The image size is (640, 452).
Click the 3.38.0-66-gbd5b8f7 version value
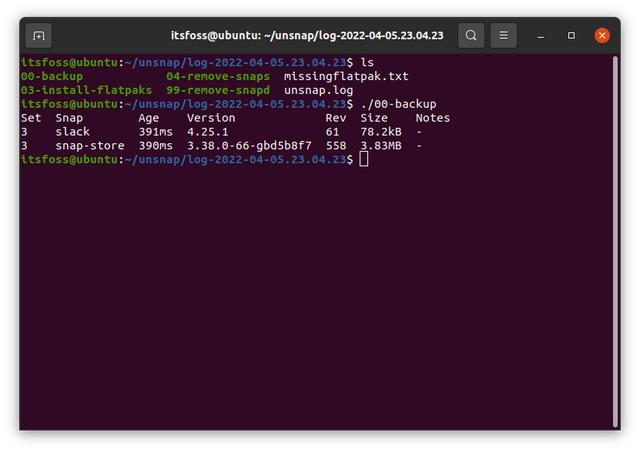(x=249, y=146)
